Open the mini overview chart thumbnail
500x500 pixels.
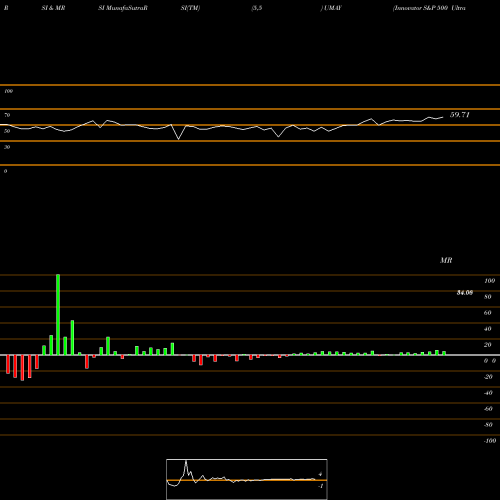coord(247,479)
